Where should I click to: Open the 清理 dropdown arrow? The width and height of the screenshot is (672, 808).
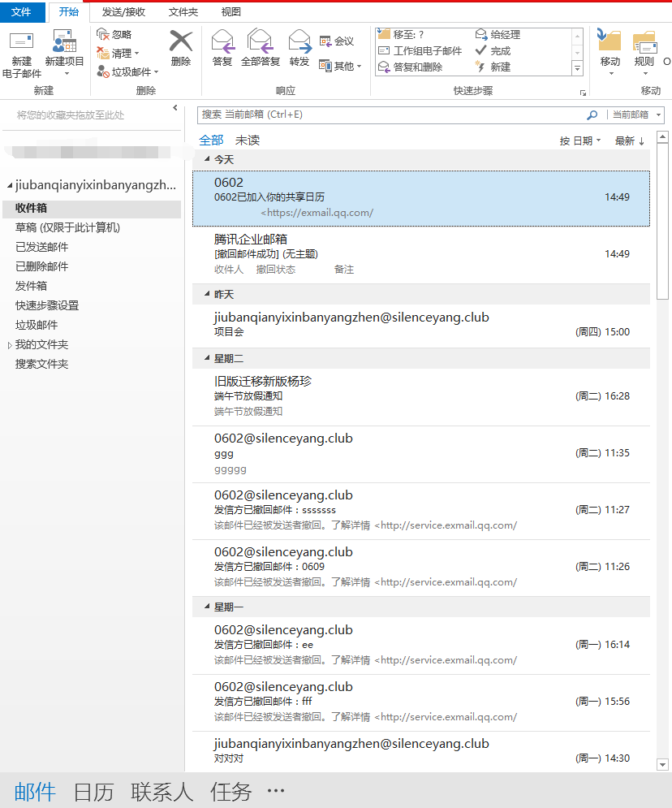[137, 53]
